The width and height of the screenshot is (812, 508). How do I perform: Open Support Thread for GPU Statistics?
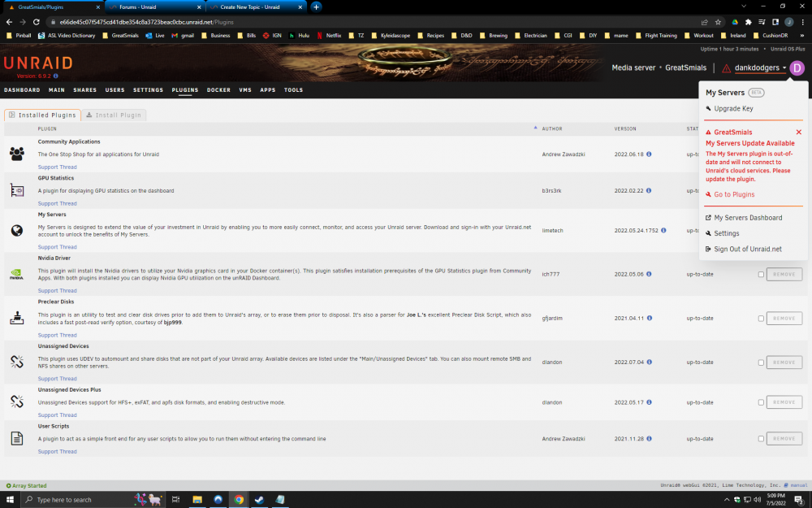click(x=57, y=203)
